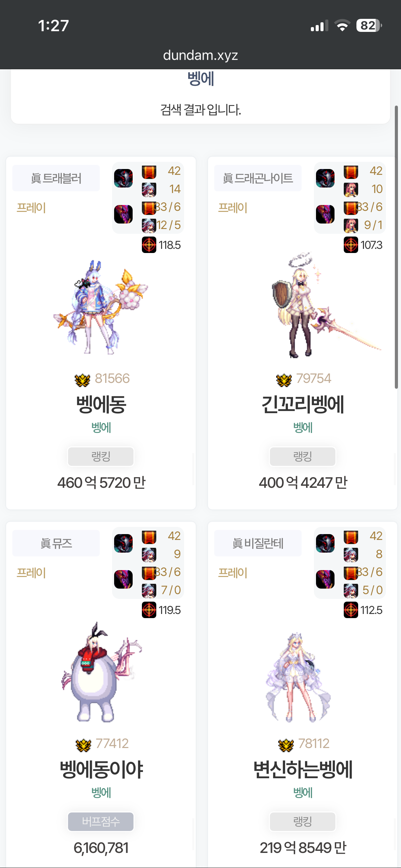The image size is (401, 868).
Task: Tap the dundam.xyz address bar
Action: pos(200,55)
